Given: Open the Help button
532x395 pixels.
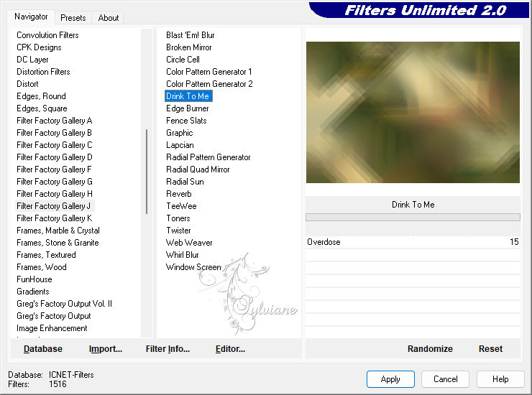Looking at the screenshot, I should [500, 379].
